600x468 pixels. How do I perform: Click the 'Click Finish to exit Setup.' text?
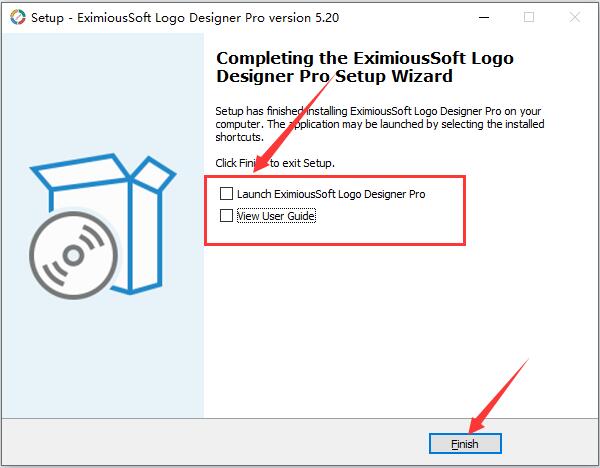[x=275, y=163]
